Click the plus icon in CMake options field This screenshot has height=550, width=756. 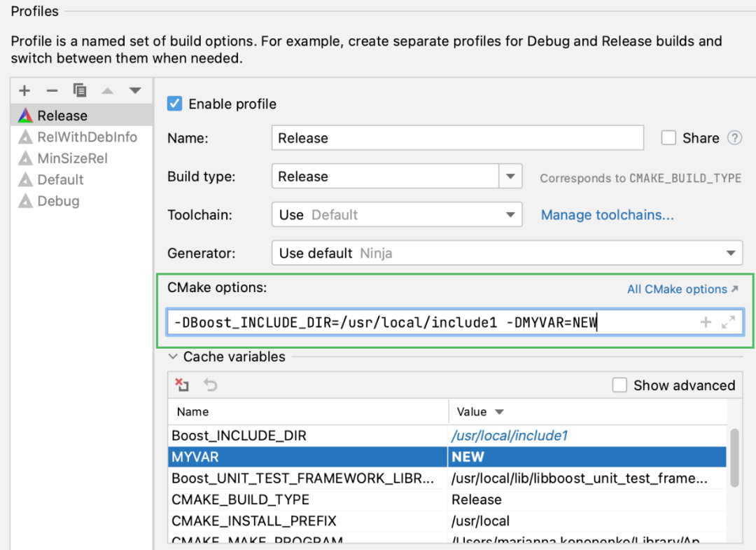(x=706, y=322)
